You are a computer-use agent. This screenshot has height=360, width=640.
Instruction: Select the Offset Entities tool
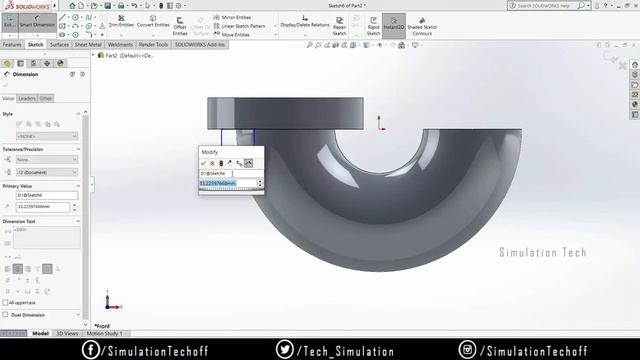pos(180,26)
